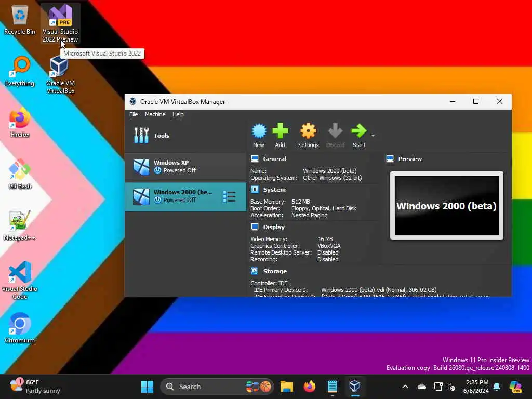Select the Firefox desktop shortcut
Image resolution: width=532 pixels, height=399 pixels.
click(x=20, y=123)
